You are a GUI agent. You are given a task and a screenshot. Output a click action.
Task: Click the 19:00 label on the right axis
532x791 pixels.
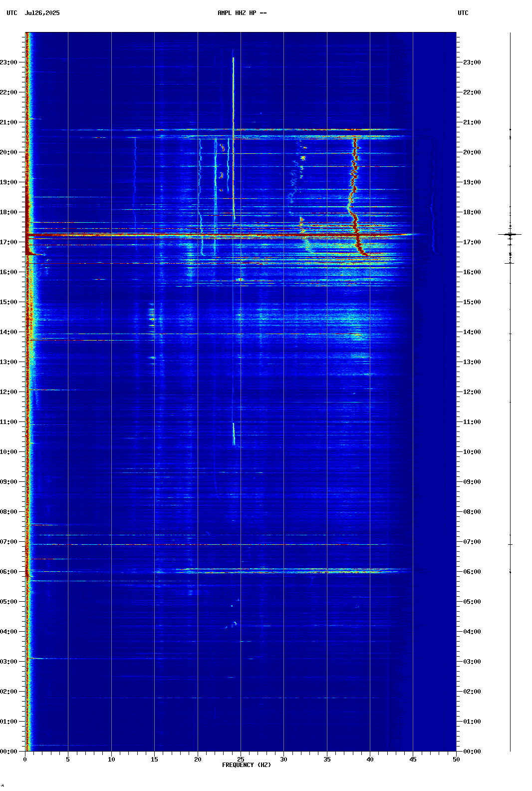click(472, 182)
